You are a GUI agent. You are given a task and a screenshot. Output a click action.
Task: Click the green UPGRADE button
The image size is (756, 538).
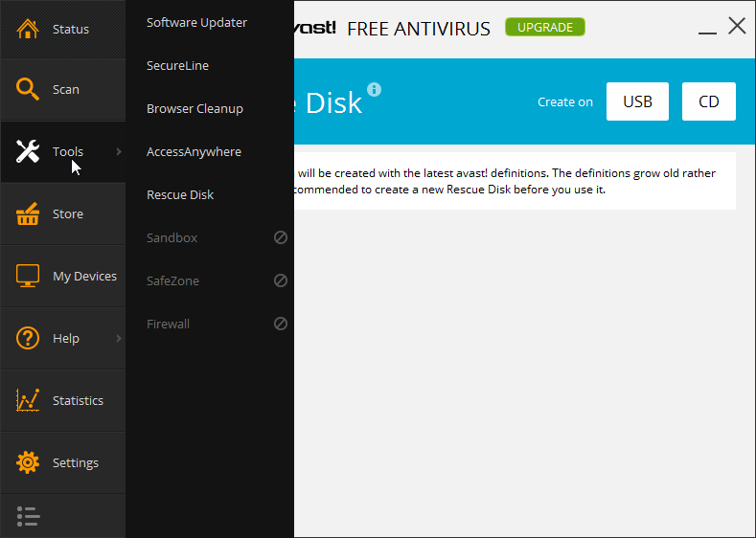[545, 27]
